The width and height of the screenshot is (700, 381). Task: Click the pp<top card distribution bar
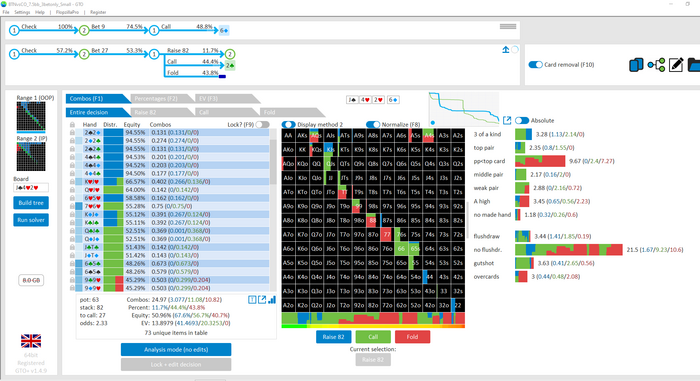(x=540, y=161)
